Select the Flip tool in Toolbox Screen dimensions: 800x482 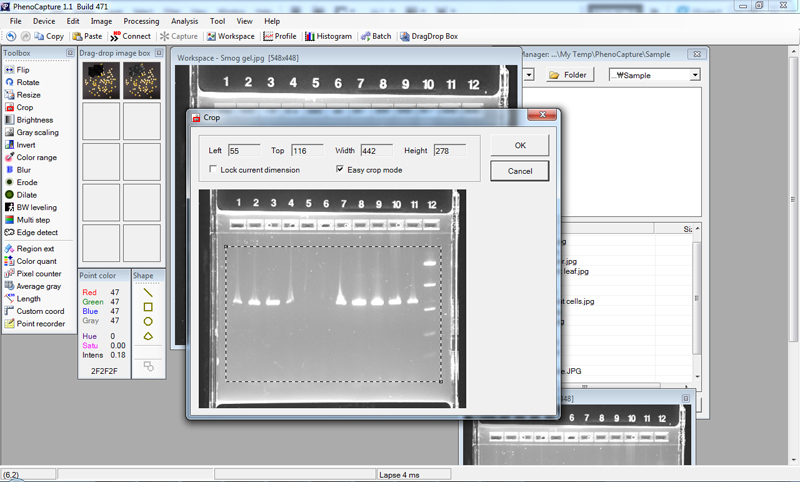click(22, 70)
